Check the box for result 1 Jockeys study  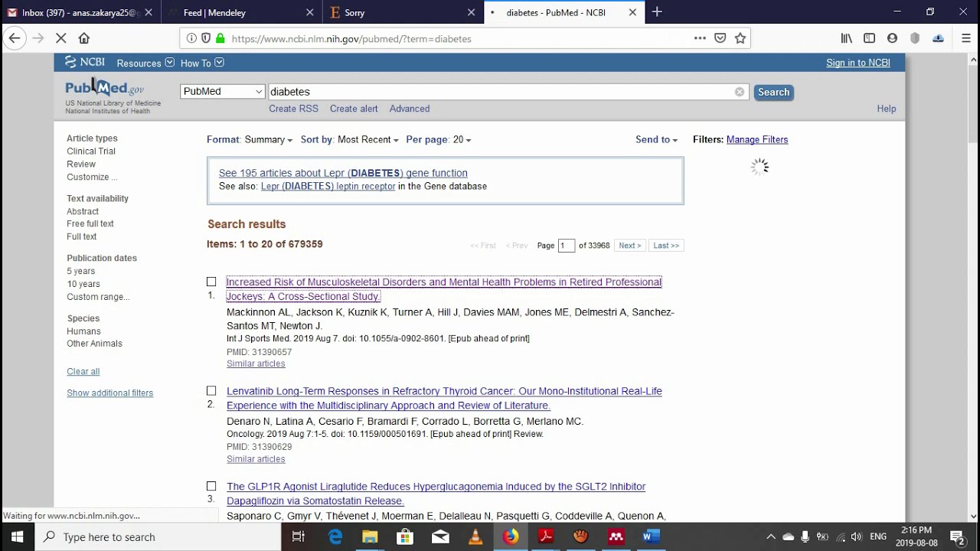[211, 282]
